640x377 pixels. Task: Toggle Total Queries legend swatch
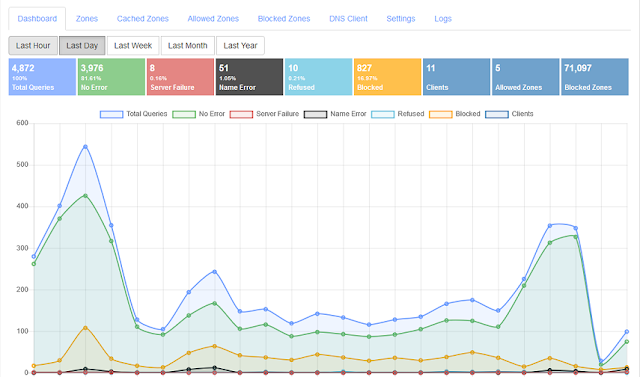point(111,114)
